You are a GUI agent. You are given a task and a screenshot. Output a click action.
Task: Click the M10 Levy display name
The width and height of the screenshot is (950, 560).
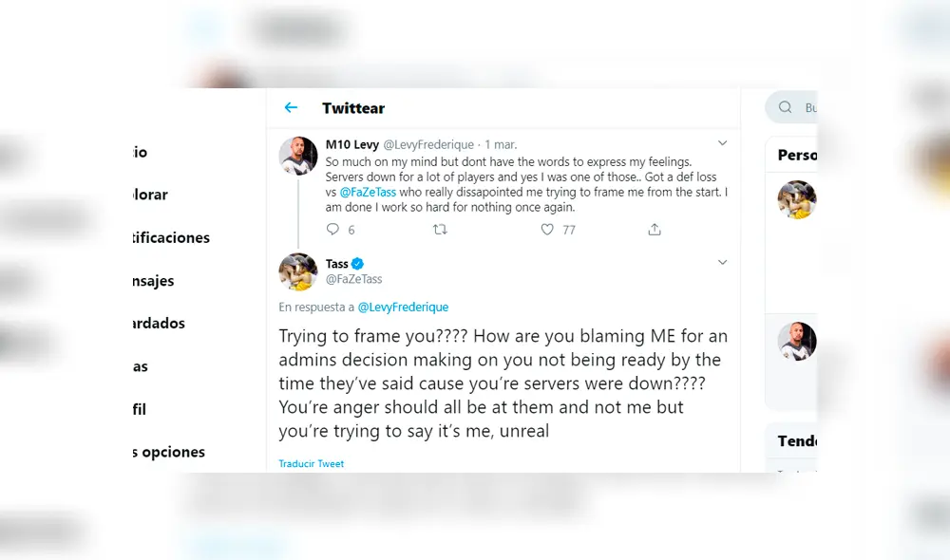351,144
